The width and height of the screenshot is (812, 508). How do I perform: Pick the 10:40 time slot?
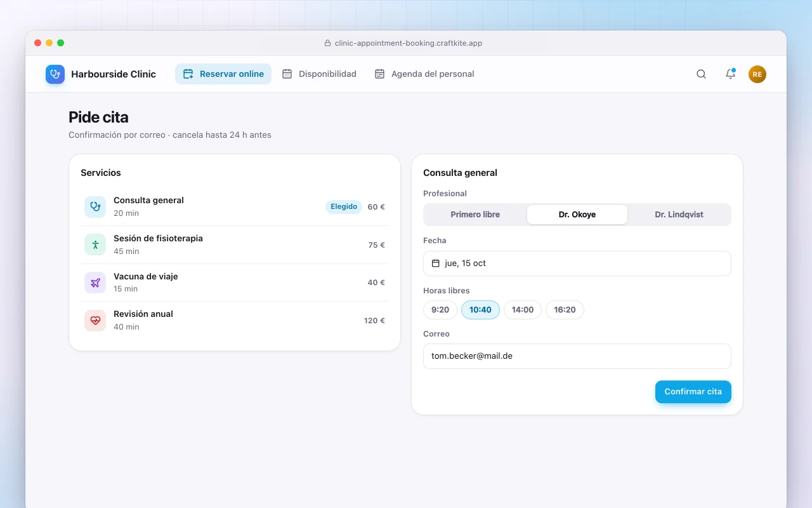click(x=480, y=310)
